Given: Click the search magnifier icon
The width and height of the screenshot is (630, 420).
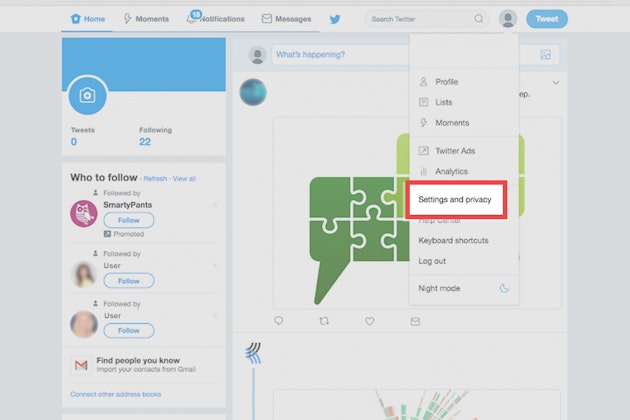Looking at the screenshot, I should 479,19.
